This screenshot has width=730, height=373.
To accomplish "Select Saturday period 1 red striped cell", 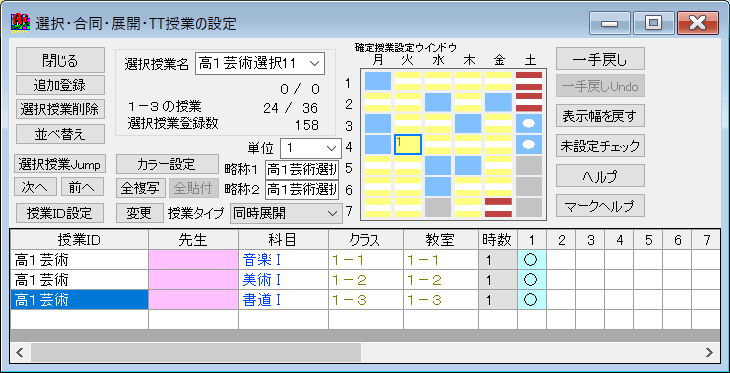I will pyautogui.click(x=529, y=81).
